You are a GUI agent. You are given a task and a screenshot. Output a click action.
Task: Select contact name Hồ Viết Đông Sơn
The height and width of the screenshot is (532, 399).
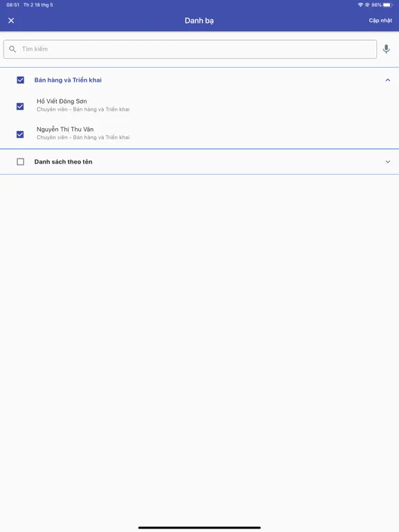[x=62, y=101]
